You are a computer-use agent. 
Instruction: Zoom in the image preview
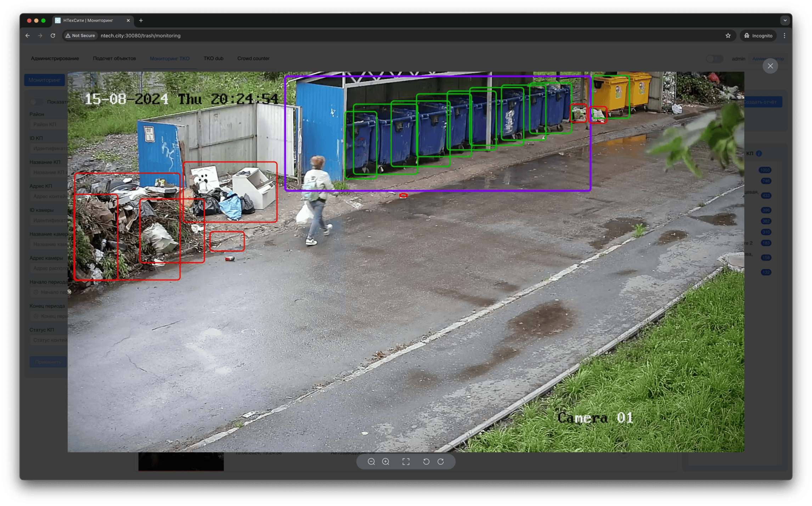click(x=386, y=461)
